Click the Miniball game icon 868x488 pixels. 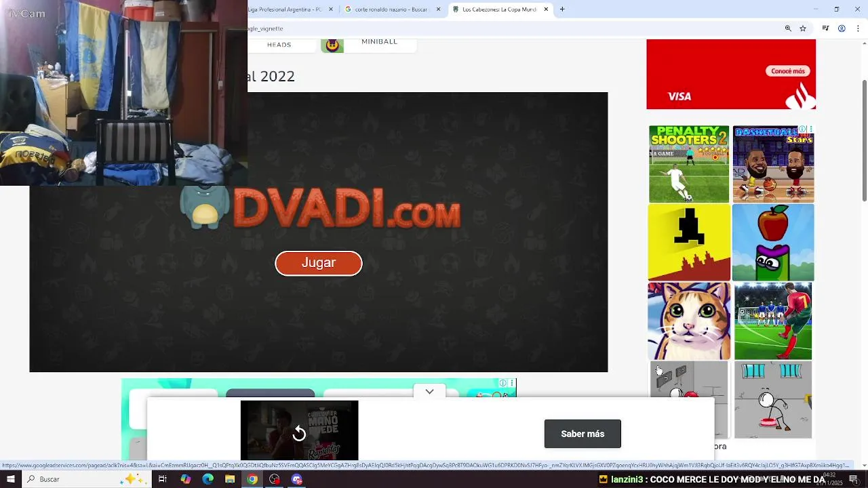point(332,45)
